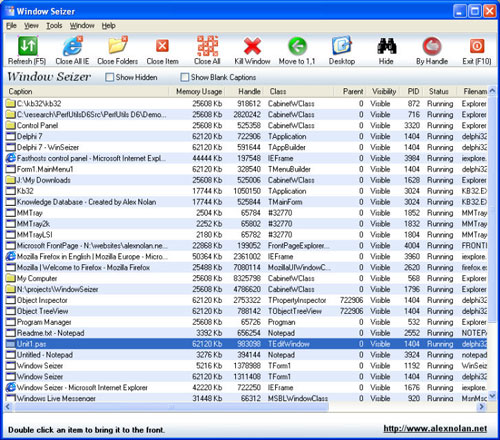The height and width of the screenshot is (440, 500).
Task: Open the alexnolan.net website link
Action: click(x=435, y=429)
